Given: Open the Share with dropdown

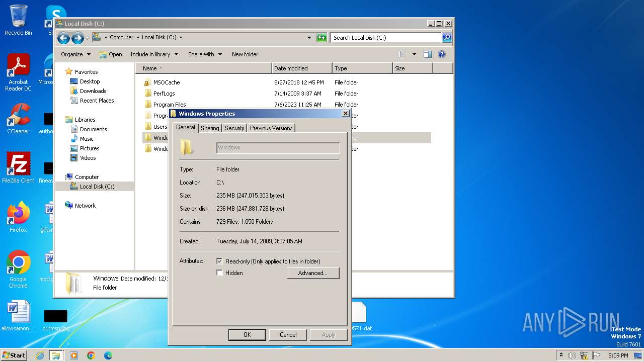Looking at the screenshot, I should click(205, 54).
